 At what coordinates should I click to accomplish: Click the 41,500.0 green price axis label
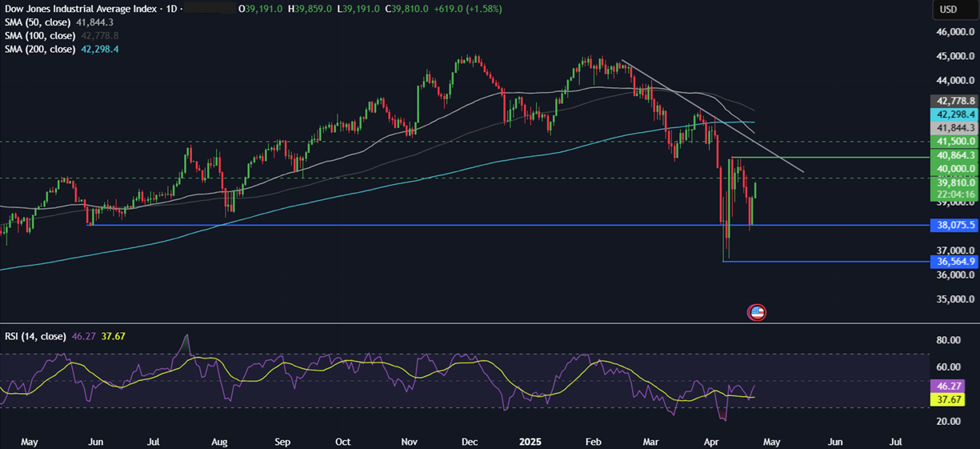954,141
